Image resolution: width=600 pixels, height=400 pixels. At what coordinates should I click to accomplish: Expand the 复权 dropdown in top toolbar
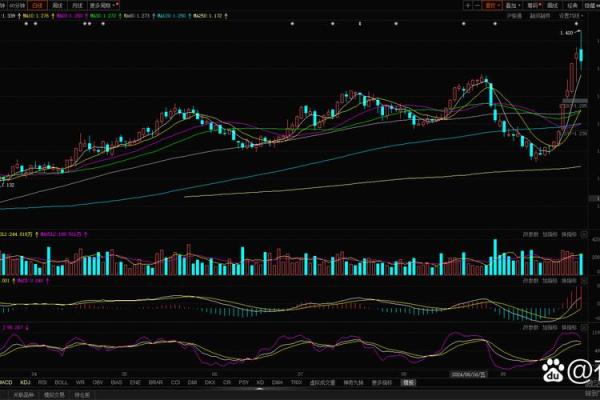click(x=491, y=5)
